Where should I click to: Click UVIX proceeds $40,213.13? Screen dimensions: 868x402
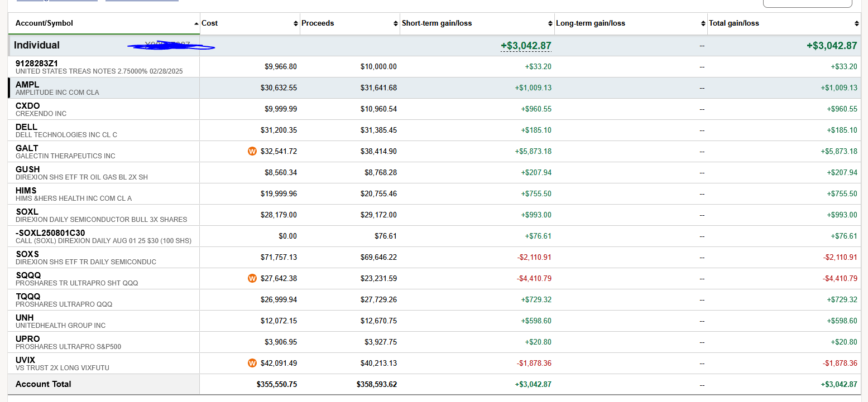pos(378,363)
